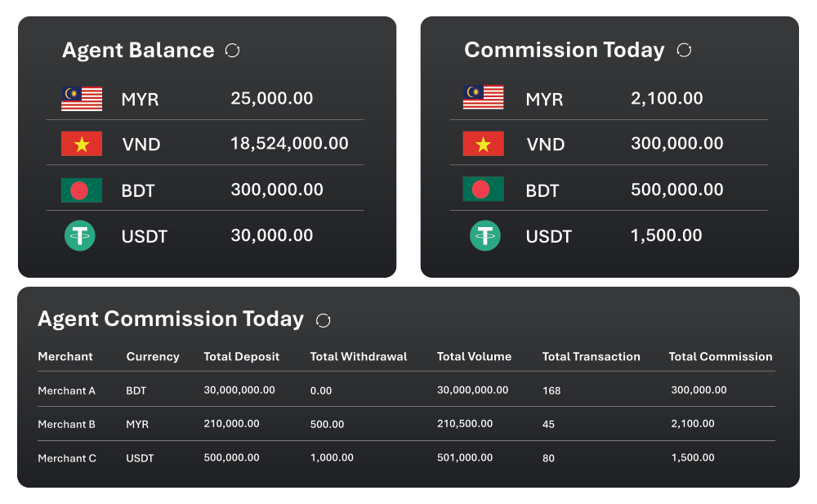This screenshot has width=817, height=504.
Task: Select the Merchant B row
Action: [406, 424]
